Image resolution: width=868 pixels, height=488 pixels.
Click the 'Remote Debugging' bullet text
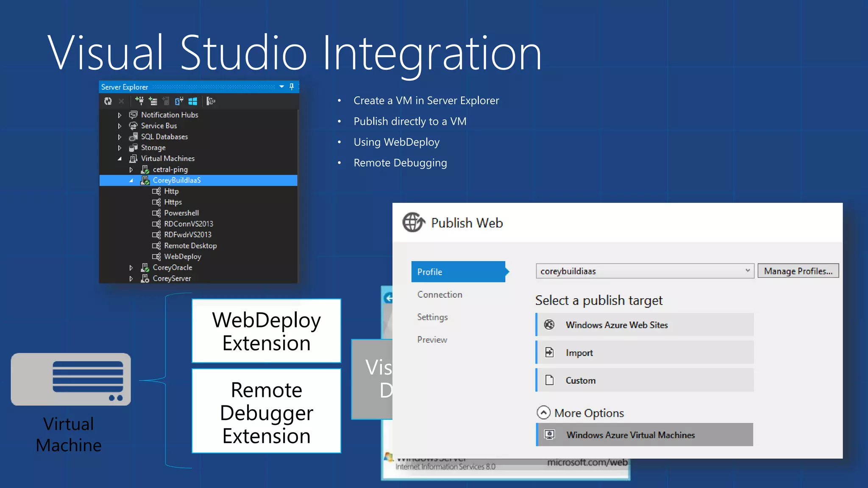400,163
